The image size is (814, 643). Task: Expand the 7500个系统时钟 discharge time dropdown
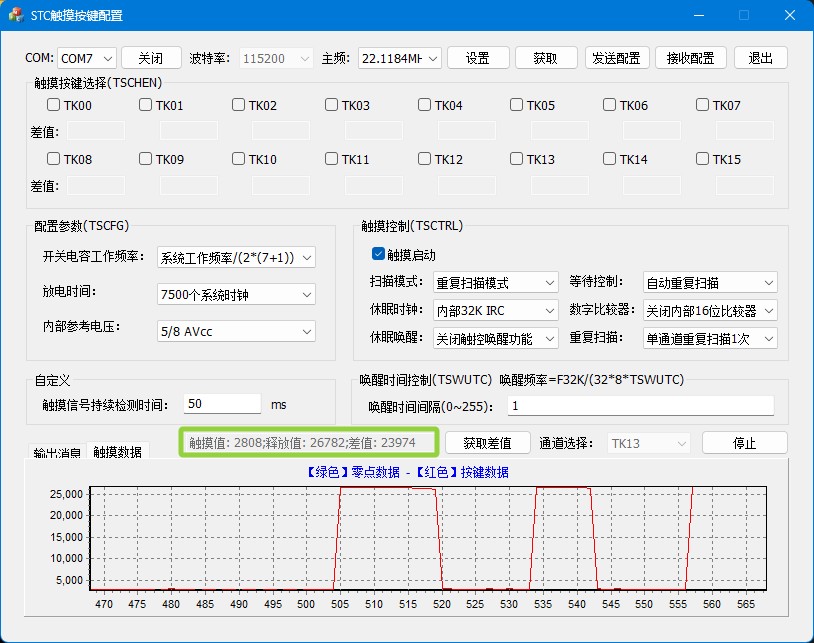pos(236,294)
